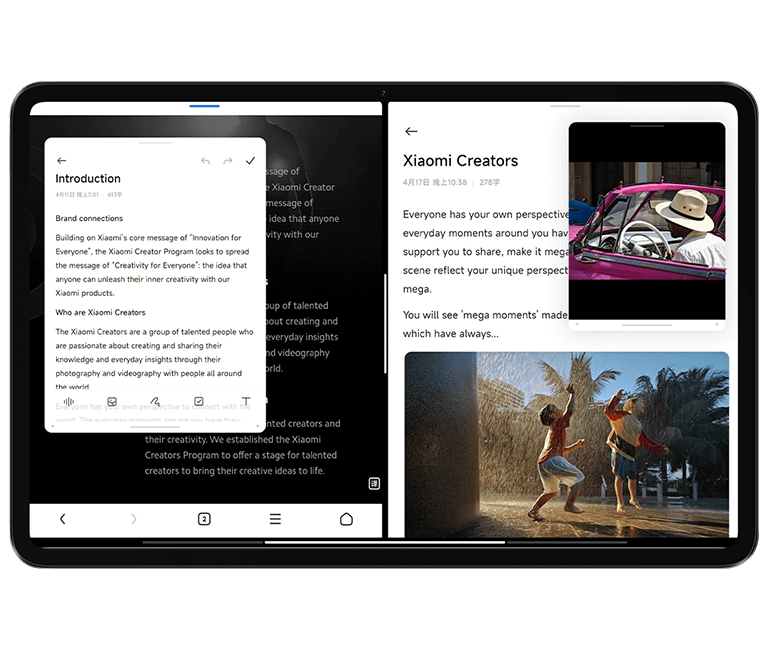
Task: Open text formatting with the T icon
Action: pos(245,401)
